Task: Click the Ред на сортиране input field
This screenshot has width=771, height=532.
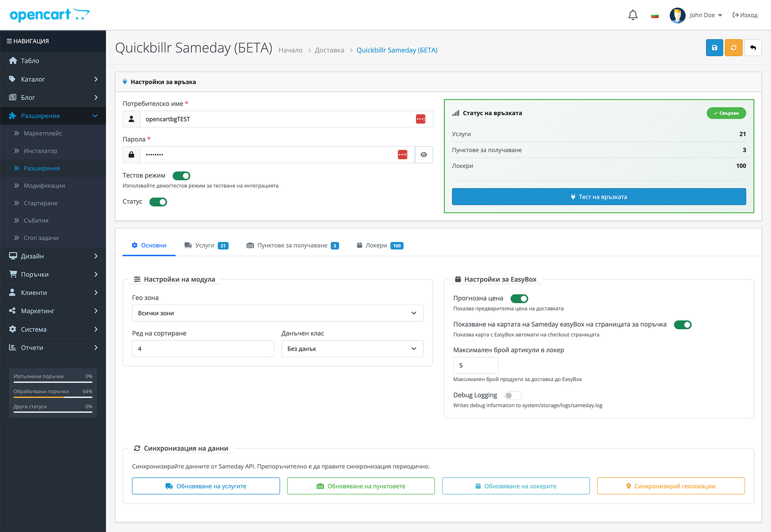Action: [x=203, y=349]
